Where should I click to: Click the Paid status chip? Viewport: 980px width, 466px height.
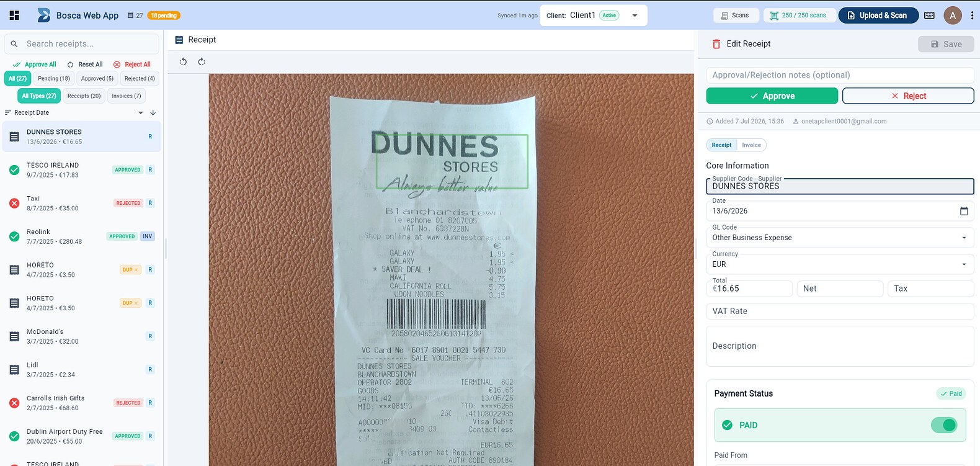click(x=951, y=393)
